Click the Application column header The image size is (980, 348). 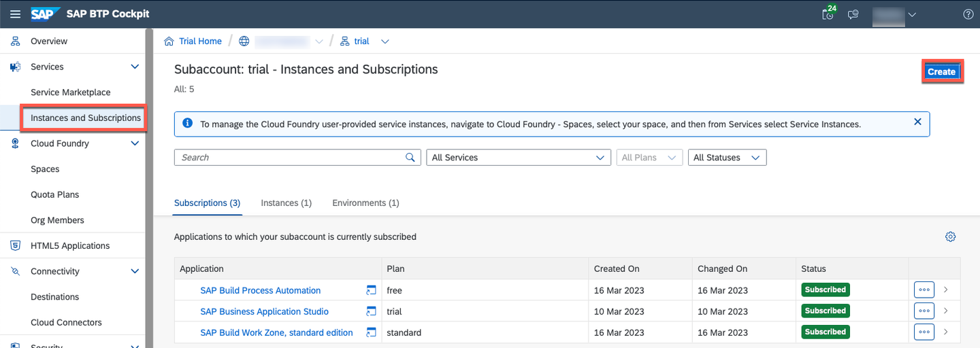278,268
